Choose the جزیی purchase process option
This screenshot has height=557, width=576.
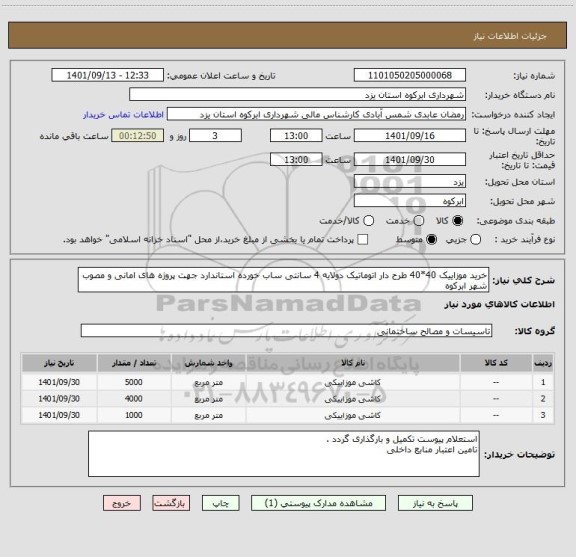(475, 240)
